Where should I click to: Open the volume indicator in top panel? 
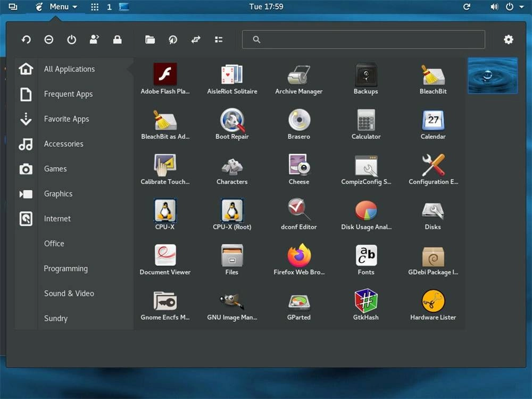point(494,7)
